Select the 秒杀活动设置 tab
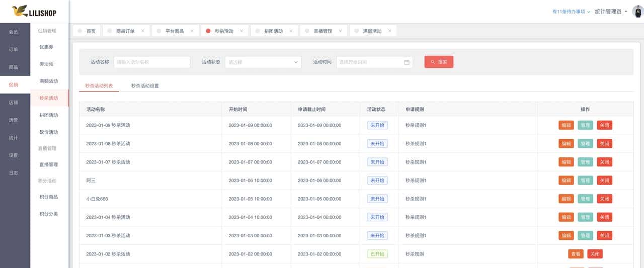Screen dimensions: 644x268 click(145, 85)
